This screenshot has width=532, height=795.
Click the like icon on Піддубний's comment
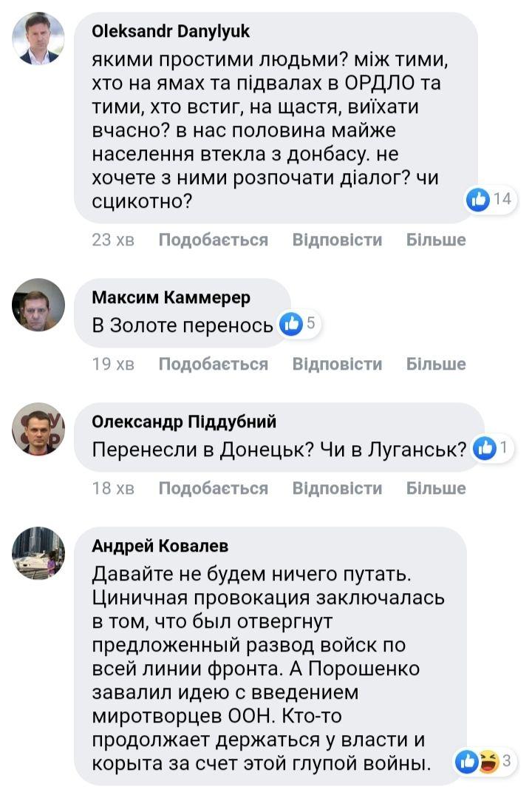coord(484,447)
